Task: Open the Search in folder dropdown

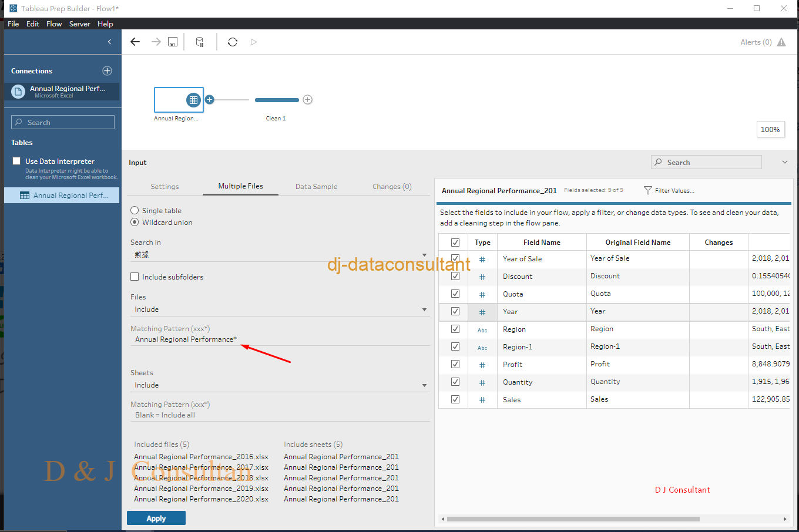Action: pyautogui.click(x=424, y=255)
